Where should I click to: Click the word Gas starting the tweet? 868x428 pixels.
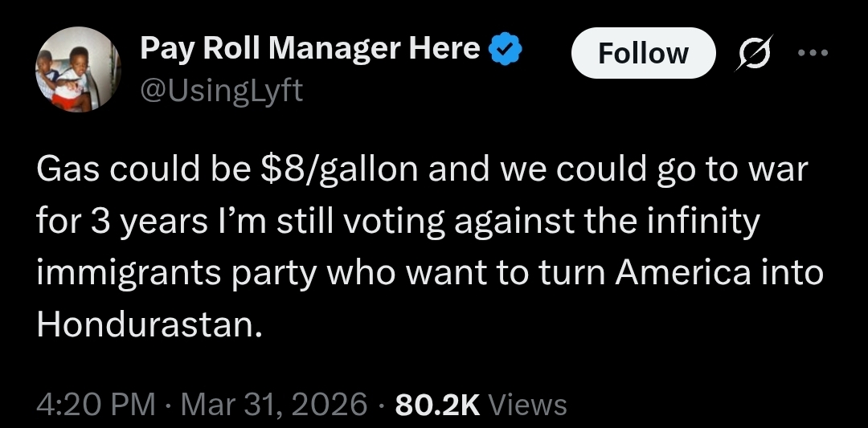coord(68,169)
